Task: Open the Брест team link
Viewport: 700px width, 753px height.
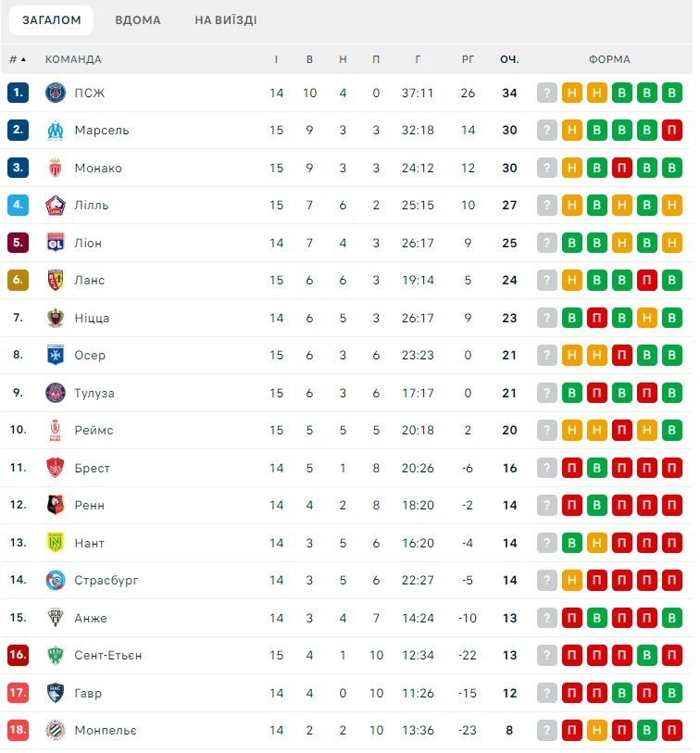Action: coord(92,468)
